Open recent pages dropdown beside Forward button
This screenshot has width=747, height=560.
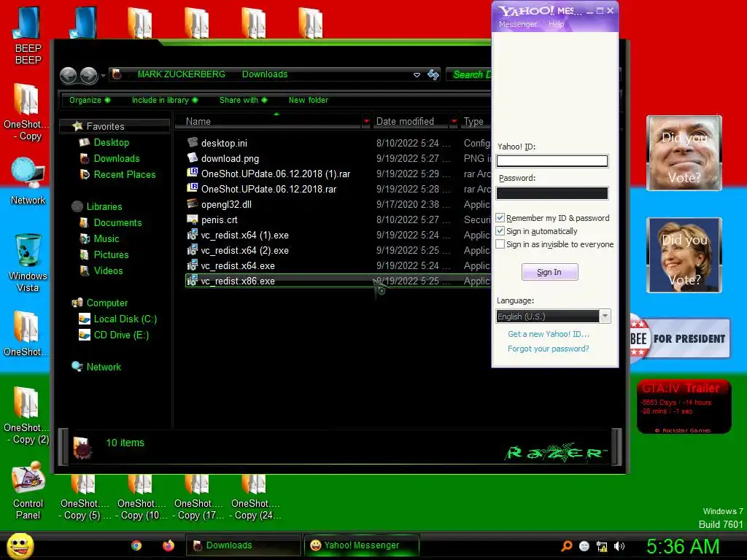click(x=103, y=76)
